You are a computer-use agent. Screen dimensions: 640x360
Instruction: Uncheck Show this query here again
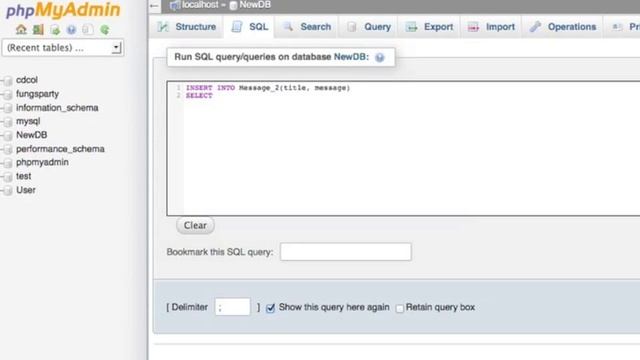[270, 308]
